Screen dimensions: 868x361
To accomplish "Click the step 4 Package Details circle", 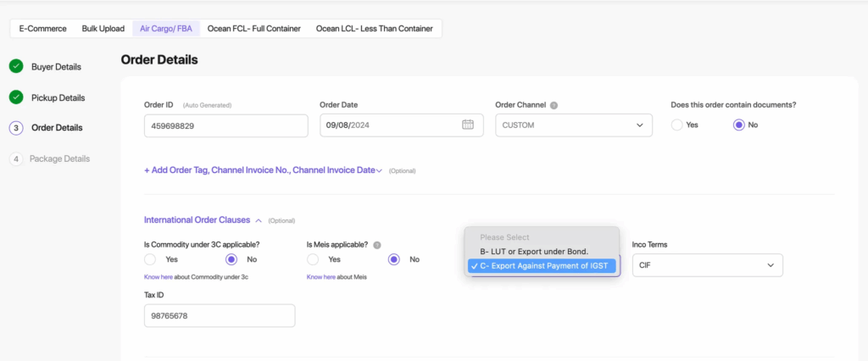I will (x=16, y=158).
